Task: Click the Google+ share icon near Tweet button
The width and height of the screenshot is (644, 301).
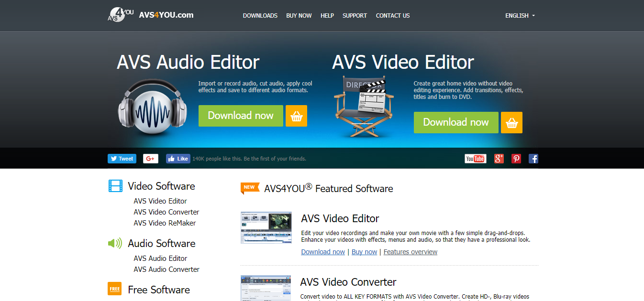Action: pyautogui.click(x=150, y=158)
